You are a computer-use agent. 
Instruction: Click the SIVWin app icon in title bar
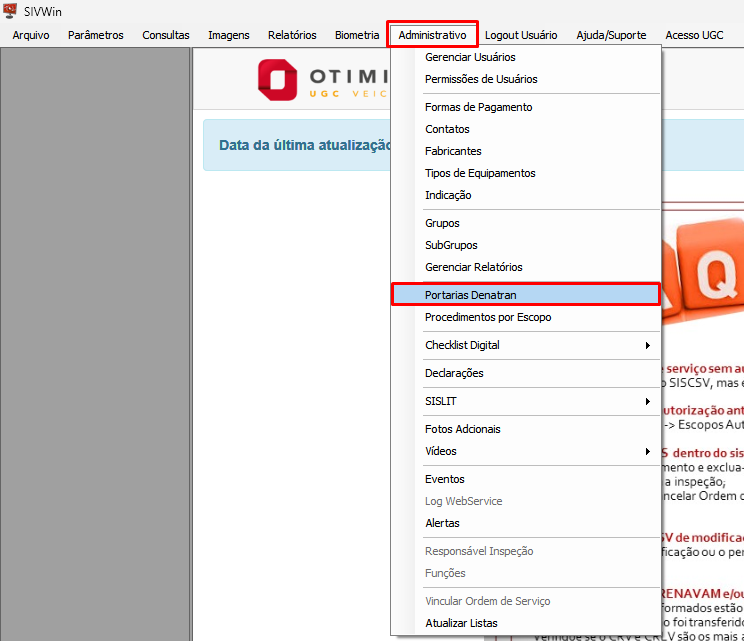[10, 10]
